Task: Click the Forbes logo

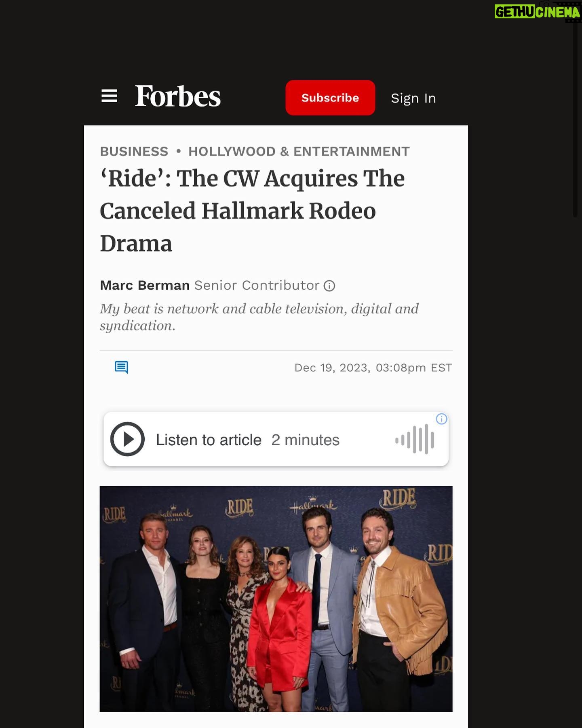Action: 178,96
